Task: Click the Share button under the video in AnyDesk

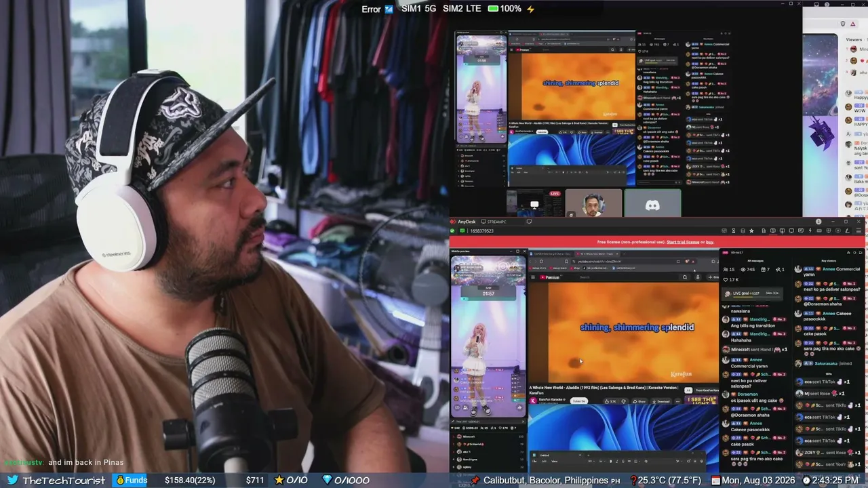Action: pyautogui.click(x=640, y=401)
